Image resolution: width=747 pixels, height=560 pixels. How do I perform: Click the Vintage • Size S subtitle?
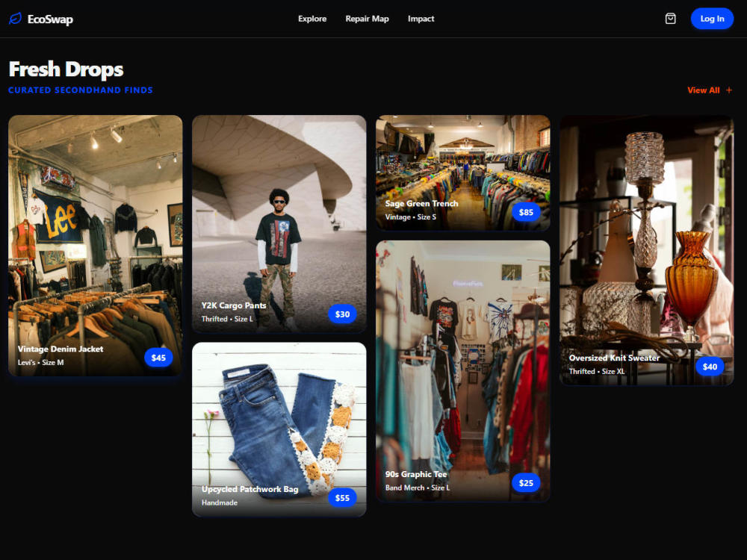tap(410, 217)
